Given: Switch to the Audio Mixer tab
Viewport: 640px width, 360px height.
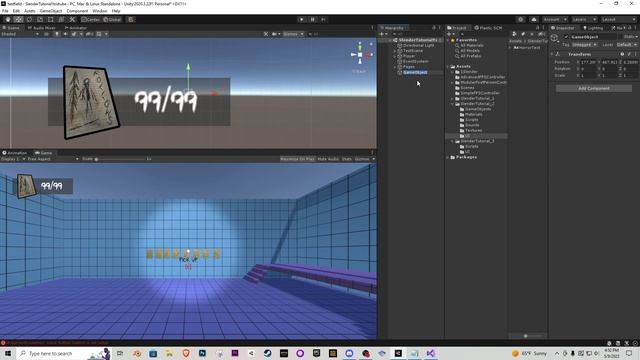Looking at the screenshot, I should 42,28.
